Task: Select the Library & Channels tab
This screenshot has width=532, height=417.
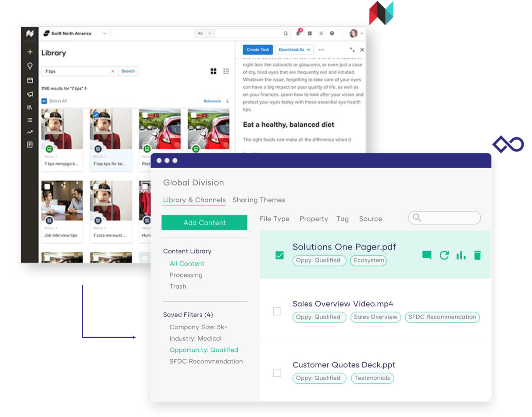Action: pos(194,200)
